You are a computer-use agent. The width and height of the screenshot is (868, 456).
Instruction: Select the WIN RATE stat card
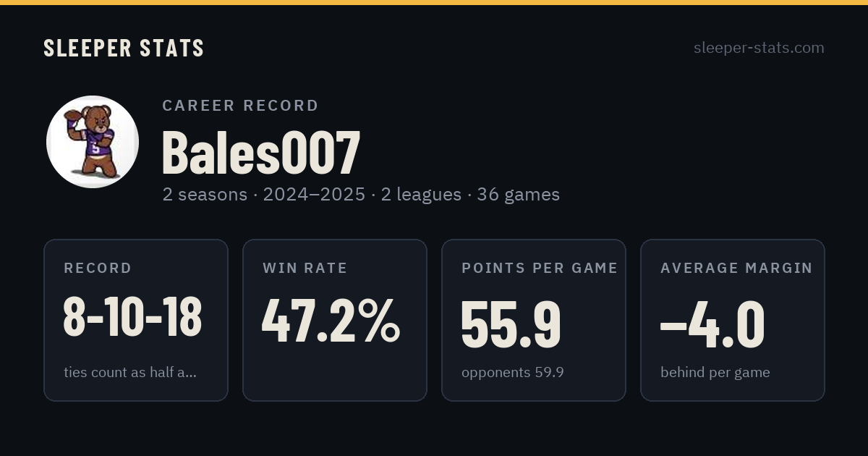pyautogui.click(x=335, y=320)
